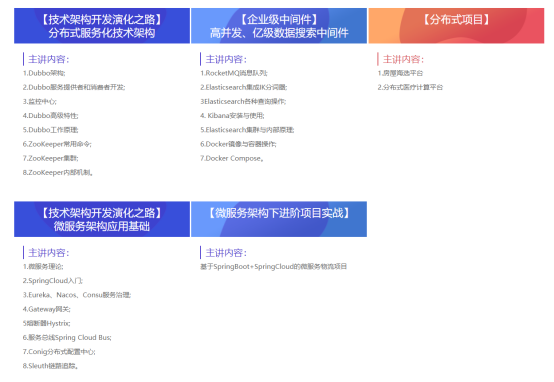The image size is (554, 382).
Task: Select the '3Elasticsearch各种查询操作' list item
Action: pyautogui.click(x=243, y=101)
